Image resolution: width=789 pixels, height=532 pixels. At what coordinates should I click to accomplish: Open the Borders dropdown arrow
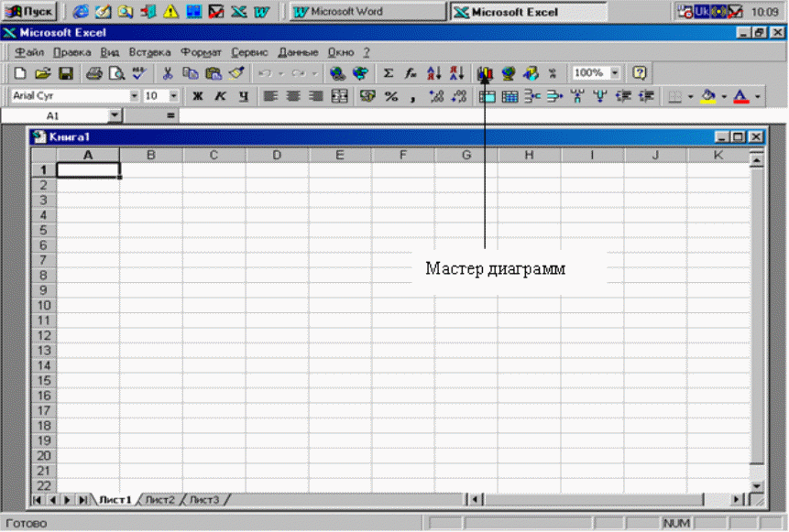pyautogui.click(x=690, y=96)
